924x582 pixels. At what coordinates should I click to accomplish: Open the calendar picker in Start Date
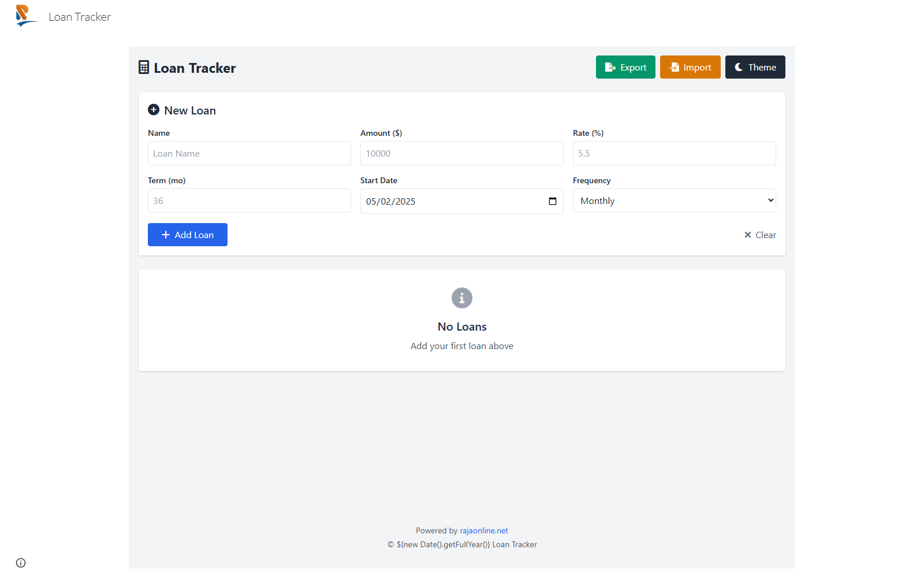pos(553,201)
